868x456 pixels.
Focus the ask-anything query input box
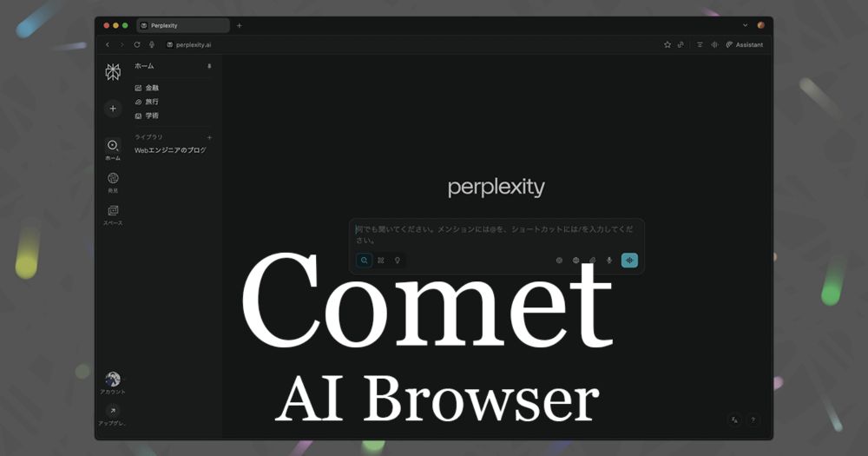coord(496,235)
